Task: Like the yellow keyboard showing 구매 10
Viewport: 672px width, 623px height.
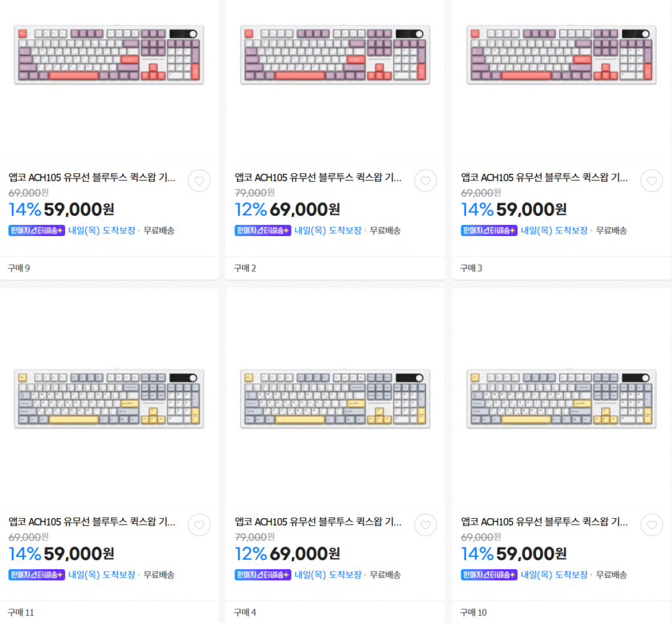Action: coord(652,525)
